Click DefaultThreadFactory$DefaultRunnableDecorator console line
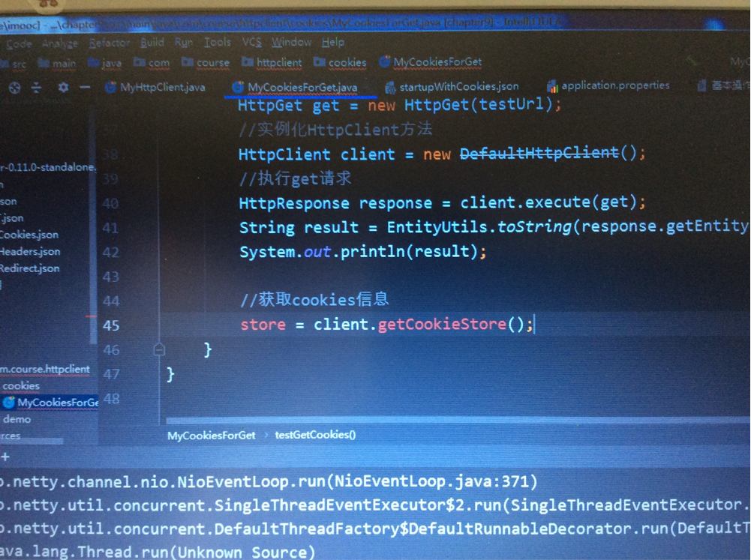Viewport: 751px width, 560px height. [x=375, y=529]
